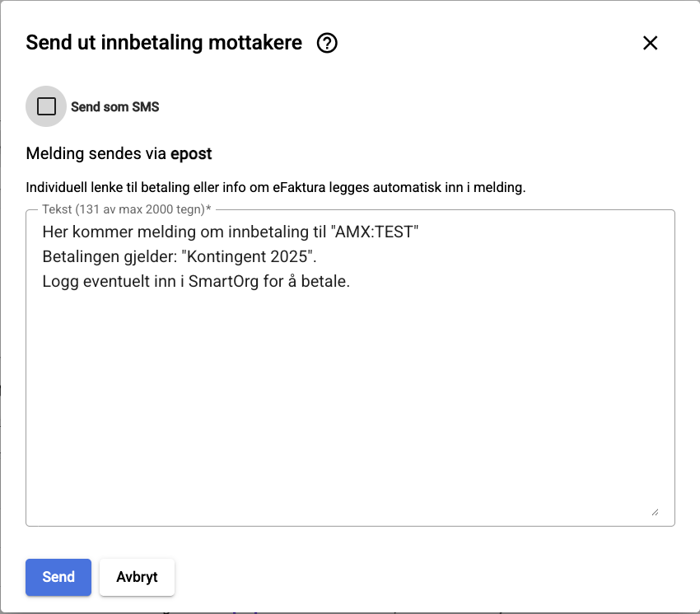Enable the Send som SMS checkbox
This screenshot has height=614, width=700.
(46, 106)
